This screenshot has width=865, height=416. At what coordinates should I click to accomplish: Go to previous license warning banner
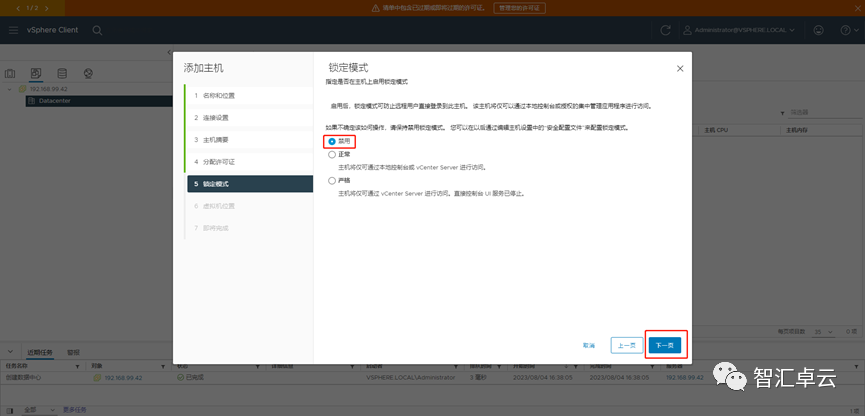(18, 8)
